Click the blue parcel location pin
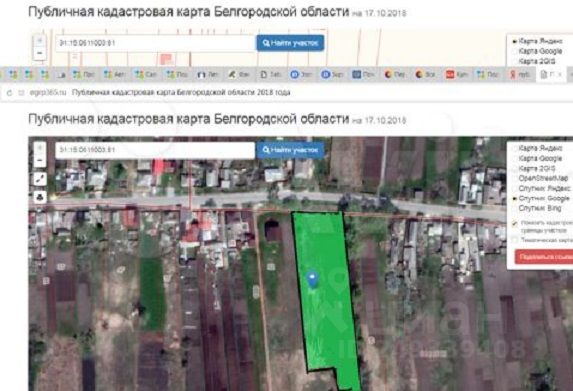This screenshot has width=573, height=391. [312, 279]
